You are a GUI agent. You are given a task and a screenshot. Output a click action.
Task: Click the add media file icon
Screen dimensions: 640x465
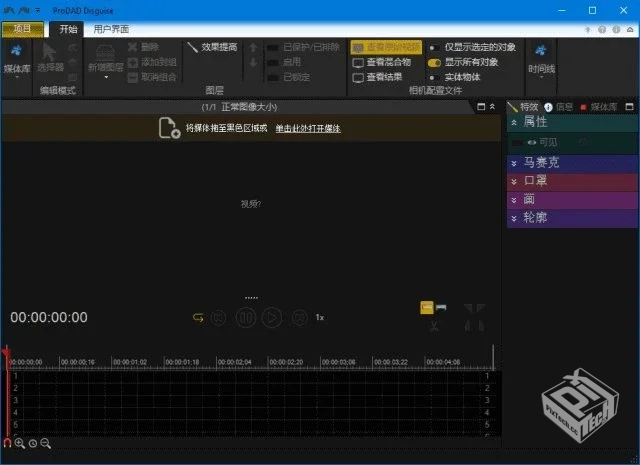click(x=169, y=128)
